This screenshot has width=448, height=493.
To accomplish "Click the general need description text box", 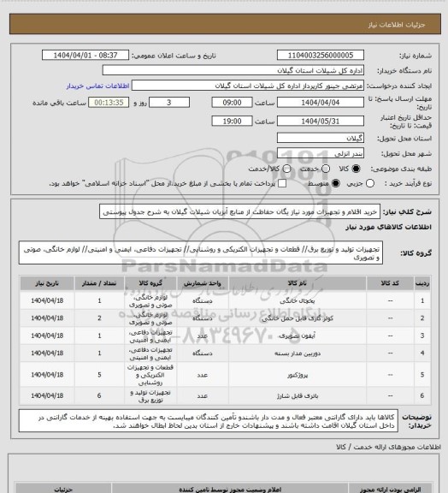I will pos(239,212).
